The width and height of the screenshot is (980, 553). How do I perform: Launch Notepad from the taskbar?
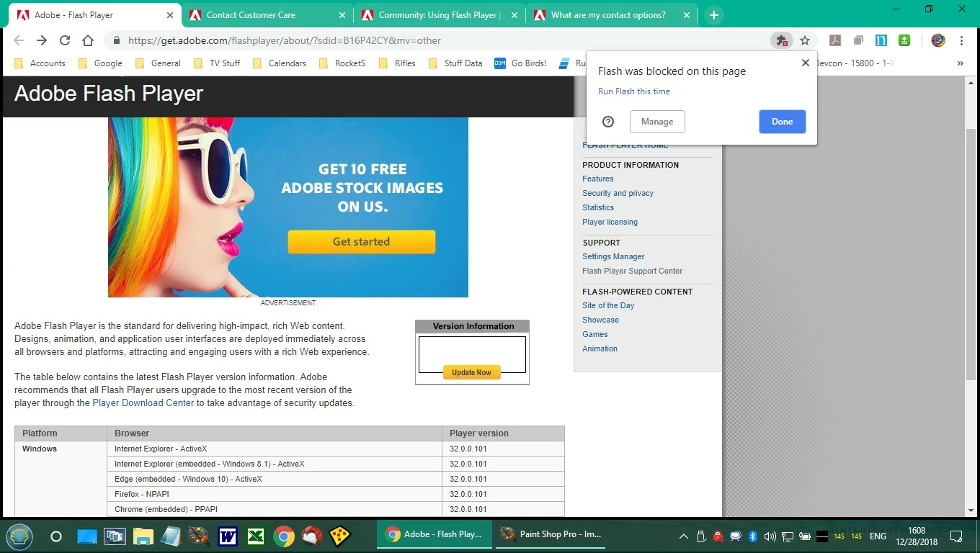[x=171, y=536]
